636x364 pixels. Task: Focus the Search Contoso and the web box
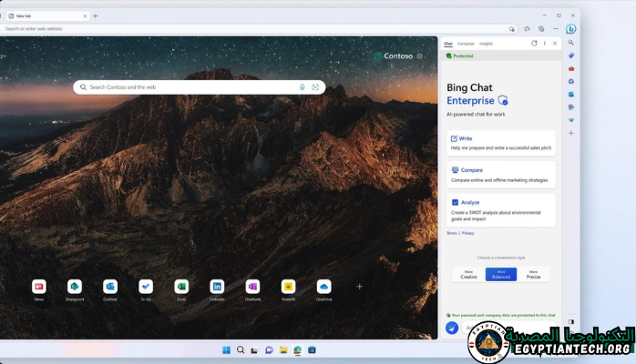click(200, 87)
